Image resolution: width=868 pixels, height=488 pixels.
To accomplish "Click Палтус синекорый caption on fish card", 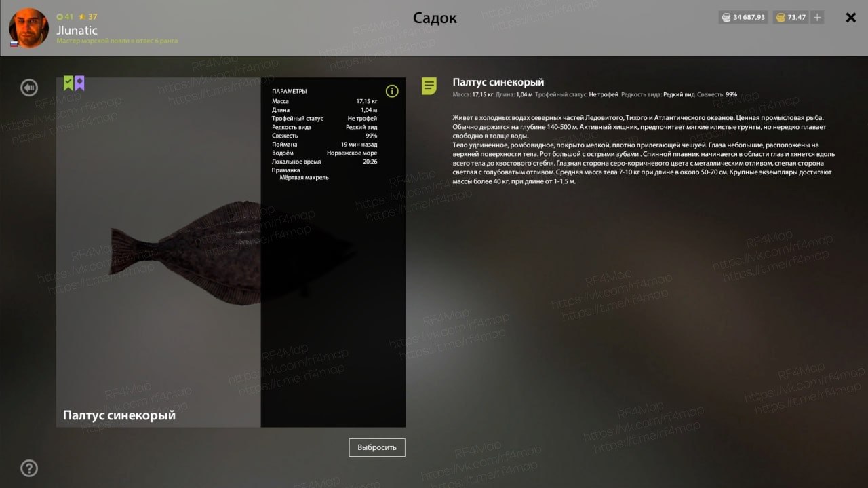I will [119, 415].
